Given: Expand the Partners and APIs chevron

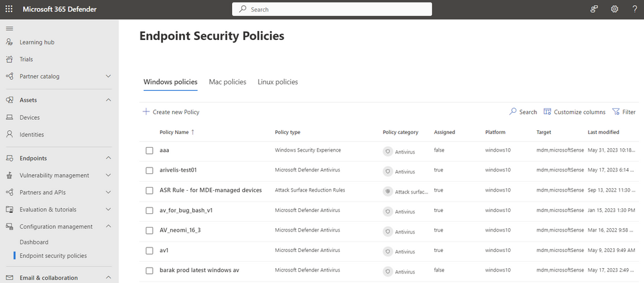Looking at the screenshot, I should 108,192.
